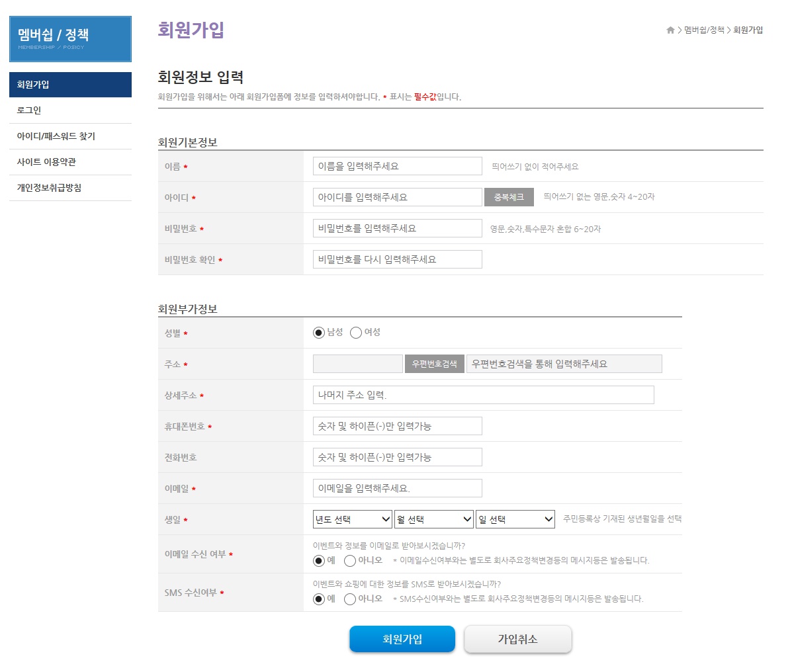Focus the 비밀번호 password input field
Viewport: 792px width, 672px height.
point(397,229)
